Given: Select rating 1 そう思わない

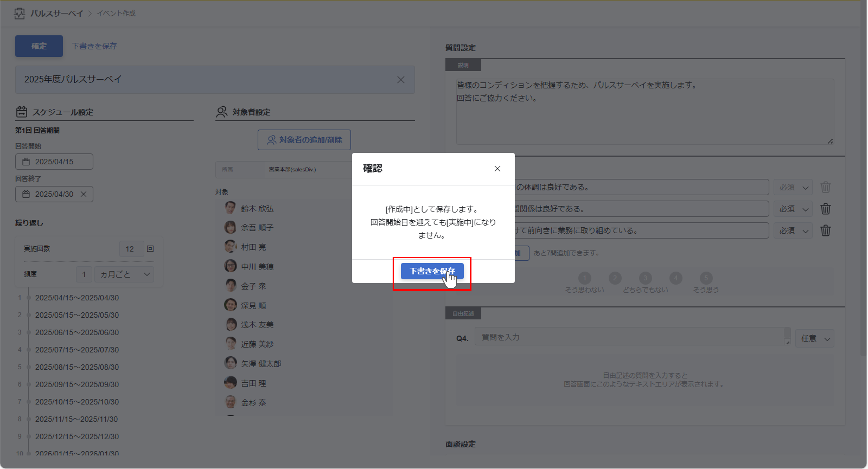Looking at the screenshot, I should [585, 278].
